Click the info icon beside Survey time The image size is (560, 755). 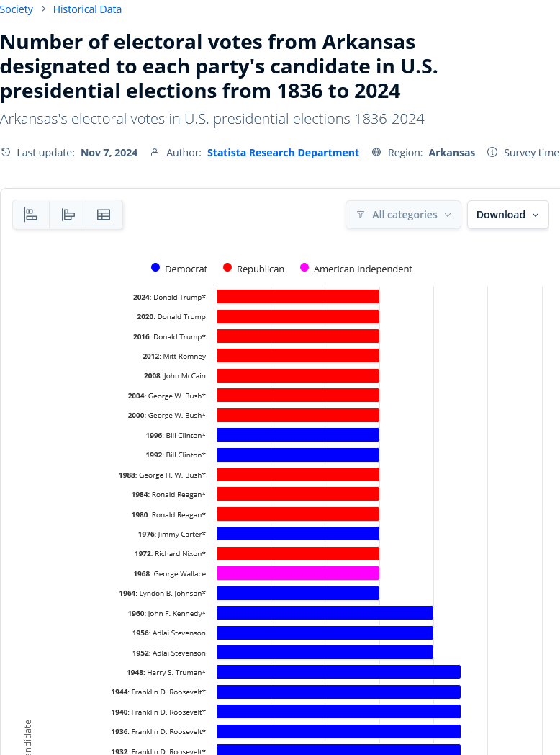pos(492,152)
